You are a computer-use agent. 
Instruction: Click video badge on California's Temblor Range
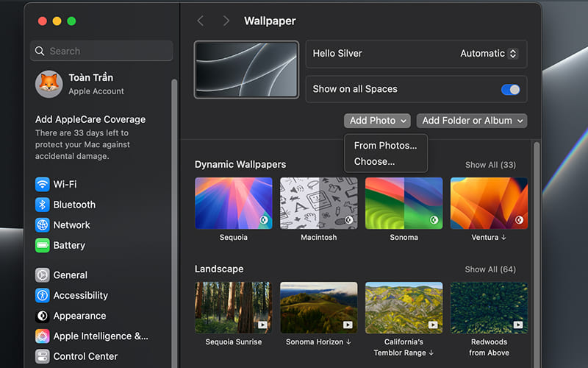(433, 325)
